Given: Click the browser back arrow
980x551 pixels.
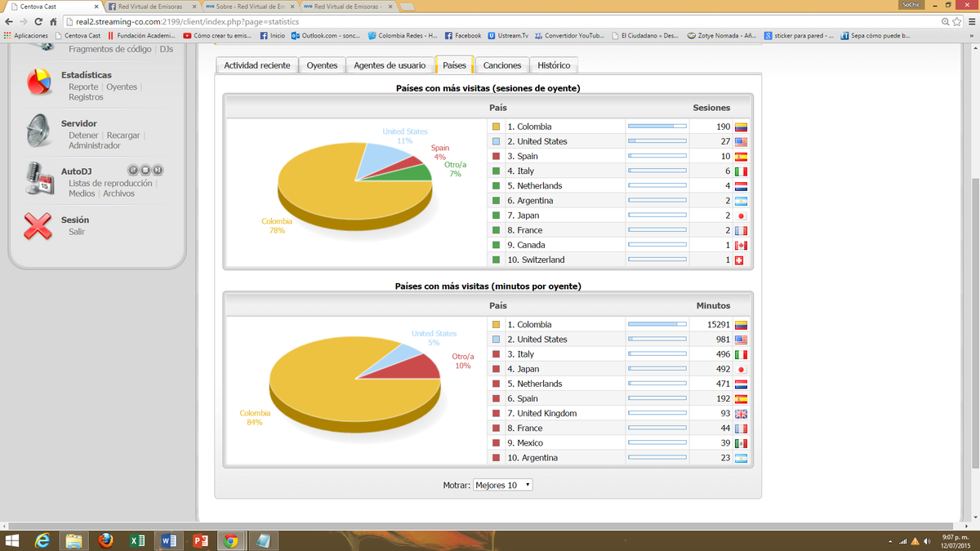Looking at the screenshot, I should pos(9,22).
